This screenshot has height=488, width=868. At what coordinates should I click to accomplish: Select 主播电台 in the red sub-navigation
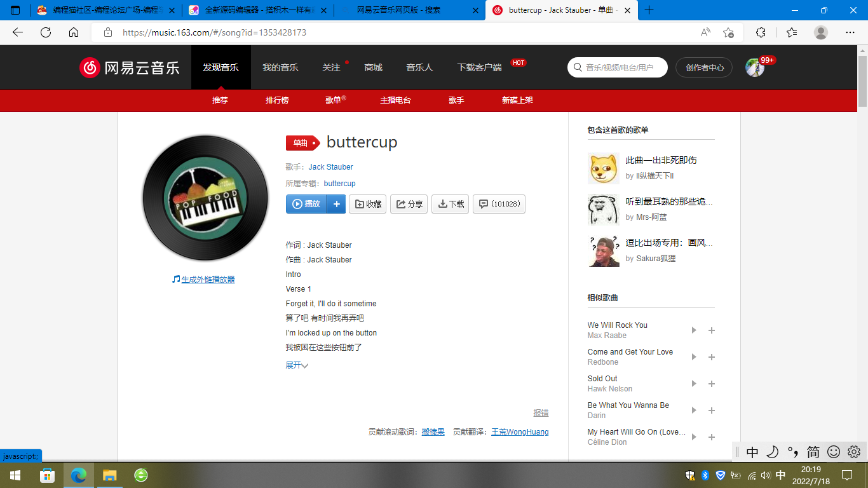(x=395, y=100)
